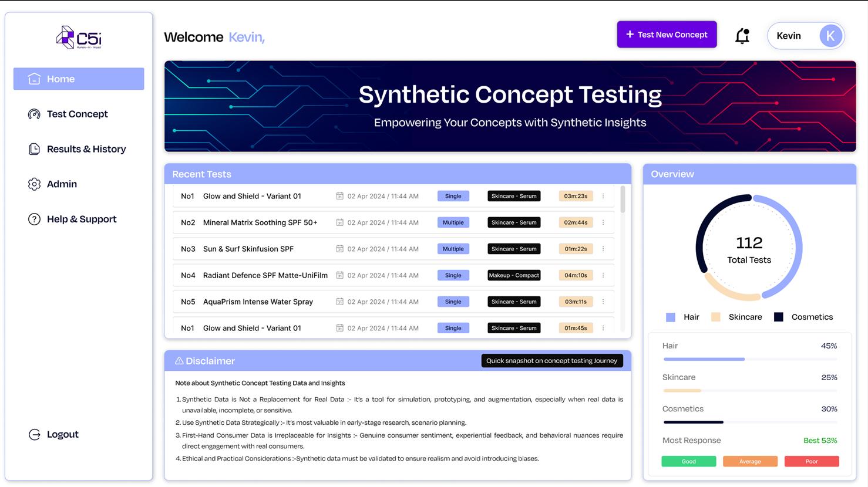
Task: Select the Home sidebar item
Action: 79,79
